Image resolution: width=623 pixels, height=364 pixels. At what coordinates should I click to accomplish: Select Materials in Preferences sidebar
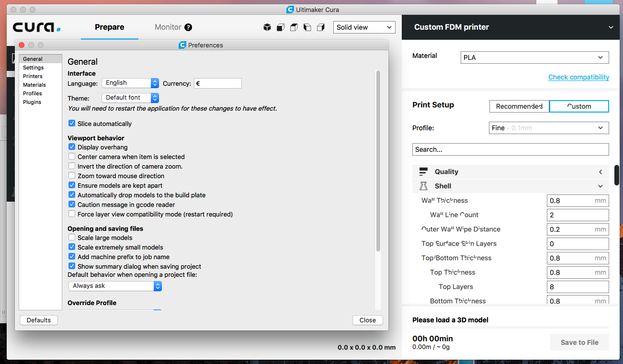tap(40, 85)
